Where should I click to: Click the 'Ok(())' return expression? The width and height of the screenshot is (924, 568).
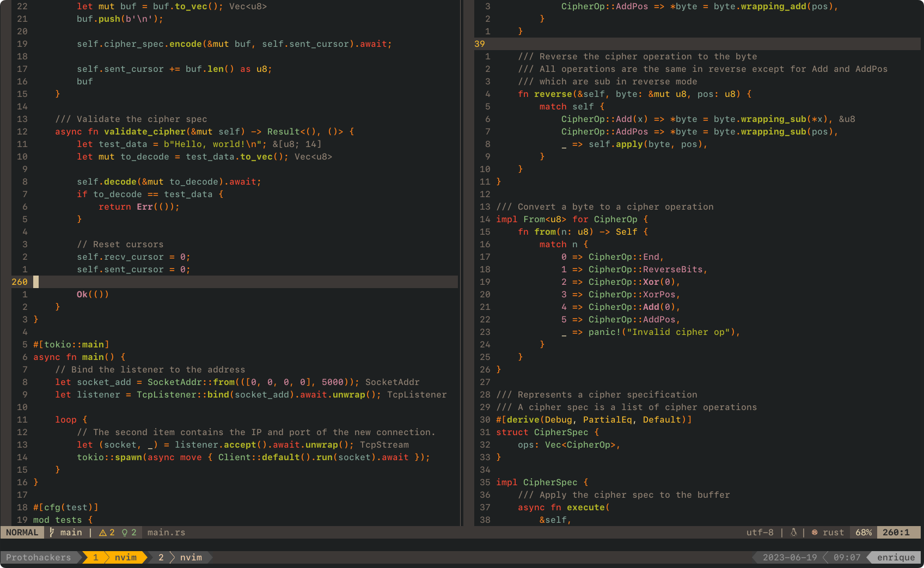93,295
